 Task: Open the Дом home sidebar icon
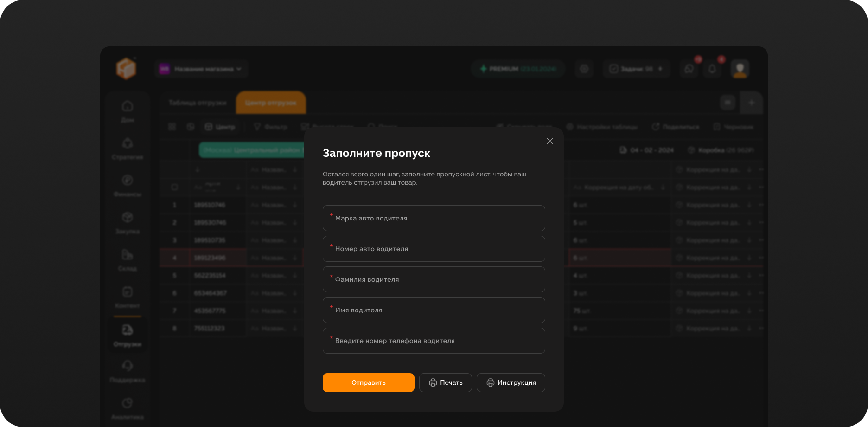pyautogui.click(x=128, y=107)
